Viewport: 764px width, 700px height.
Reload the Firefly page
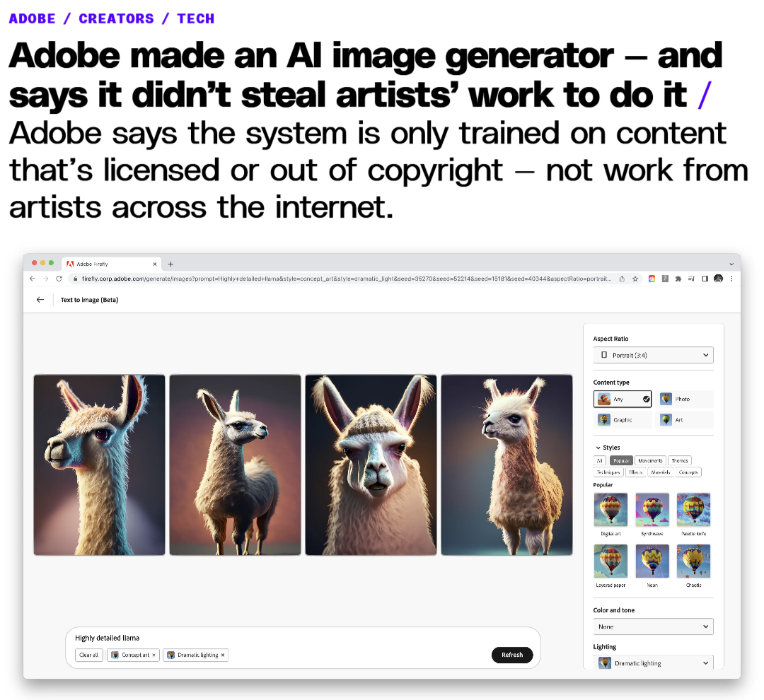pos(59,279)
